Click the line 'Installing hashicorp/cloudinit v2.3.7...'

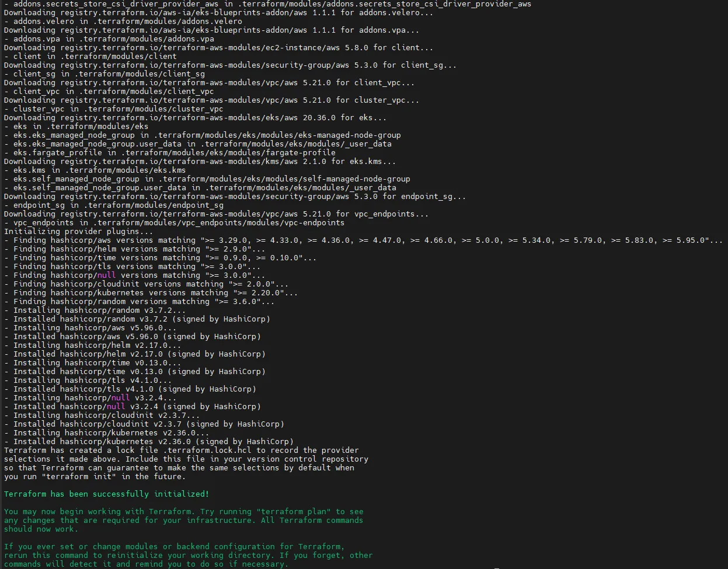[102, 416]
